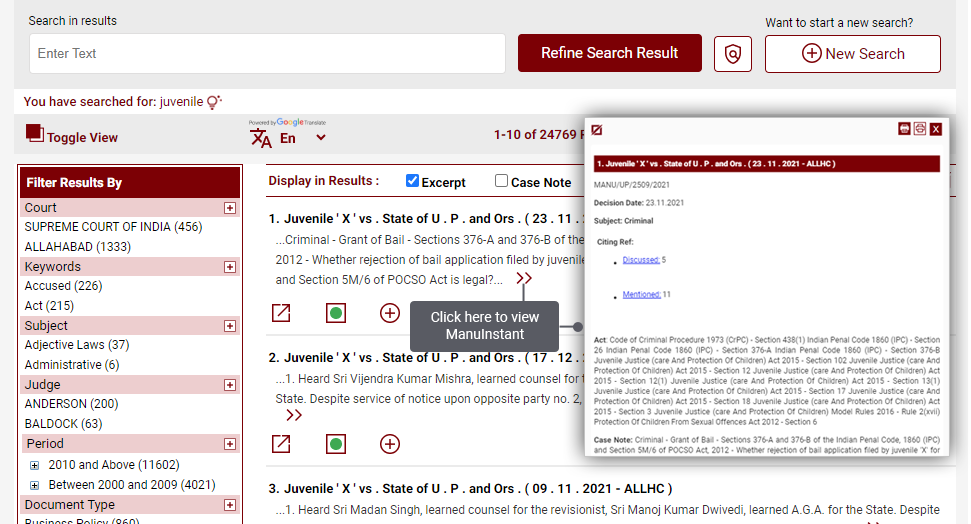Click the lightbulb icon next to juvenile
This screenshot has height=524, width=971.
[213, 102]
